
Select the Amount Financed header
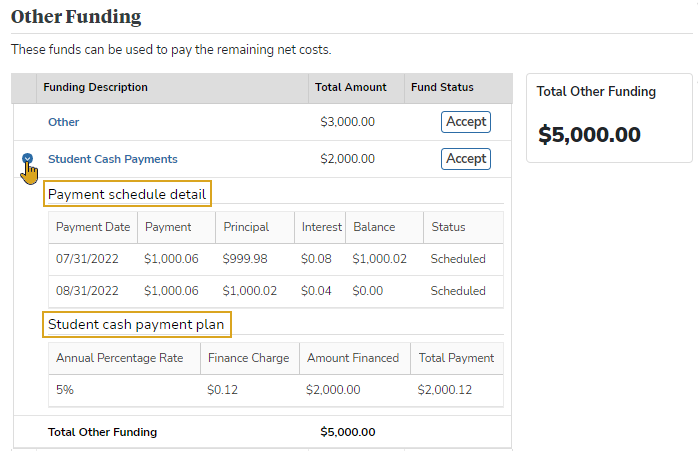[x=353, y=358]
